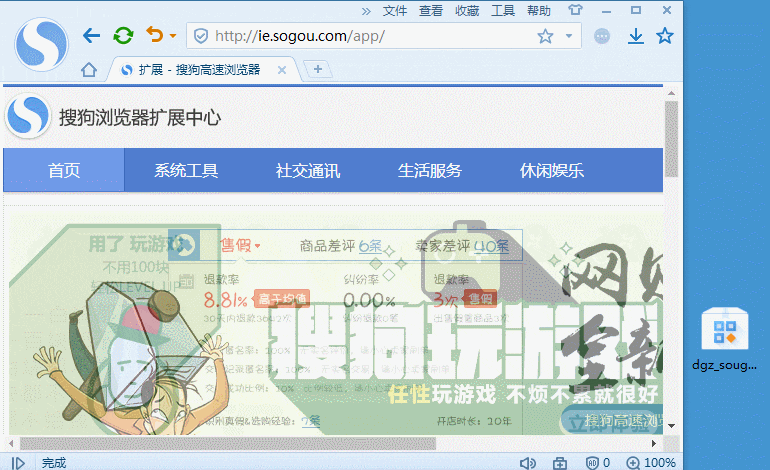Screen dimensions: 770x470
Task: Expand hidden menu items with the double chevron
Action: (366, 11)
